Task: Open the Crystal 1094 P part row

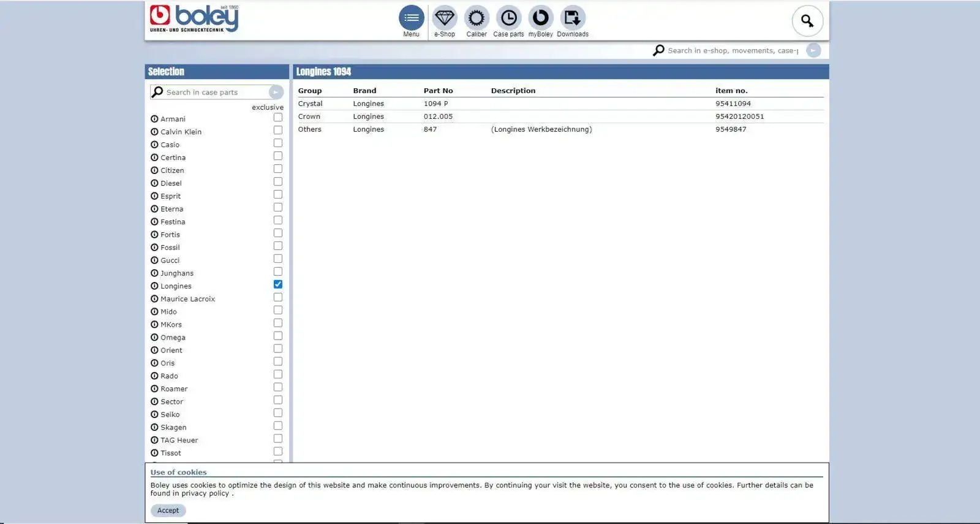Action: point(560,104)
